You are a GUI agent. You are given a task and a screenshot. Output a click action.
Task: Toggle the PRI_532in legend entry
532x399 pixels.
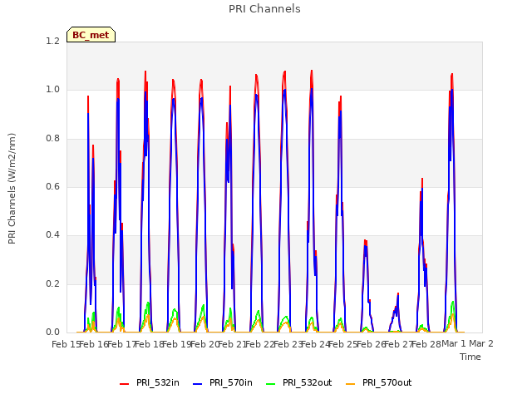[150, 382]
